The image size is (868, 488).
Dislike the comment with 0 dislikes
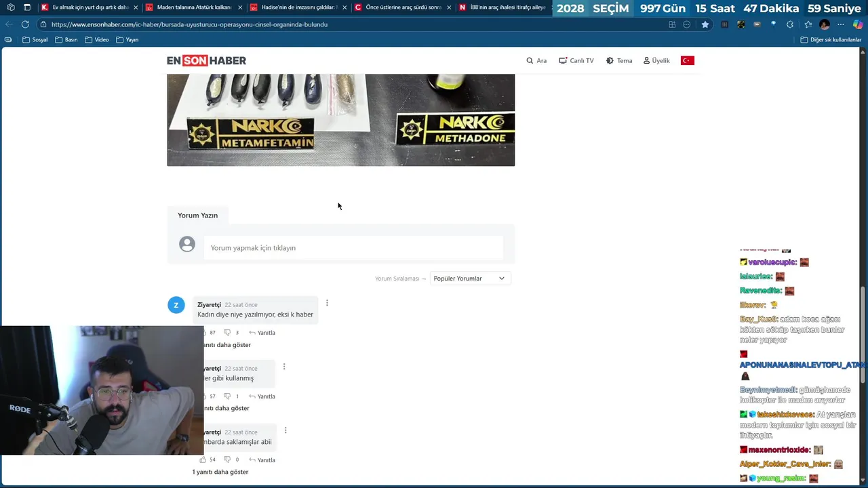(x=227, y=460)
